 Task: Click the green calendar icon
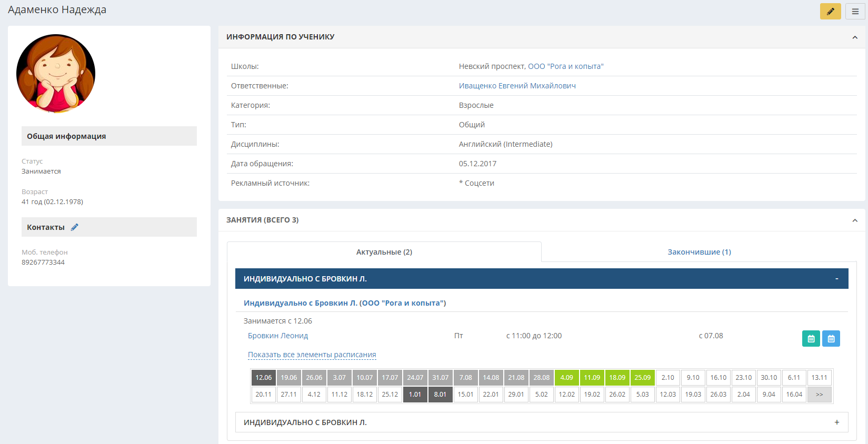point(811,338)
